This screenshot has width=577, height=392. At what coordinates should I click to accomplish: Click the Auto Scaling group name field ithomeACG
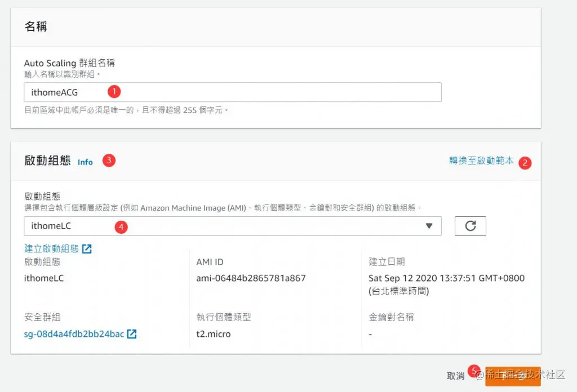233,92
